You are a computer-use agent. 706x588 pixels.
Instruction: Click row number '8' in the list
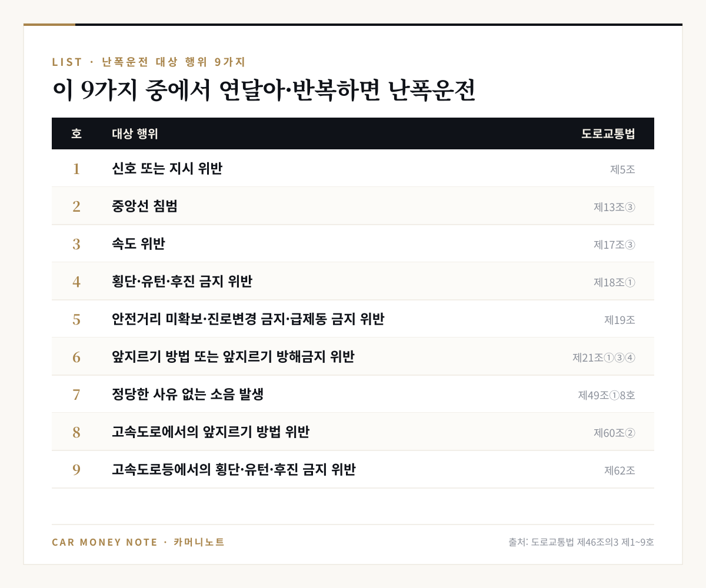(x=76, y=432)
